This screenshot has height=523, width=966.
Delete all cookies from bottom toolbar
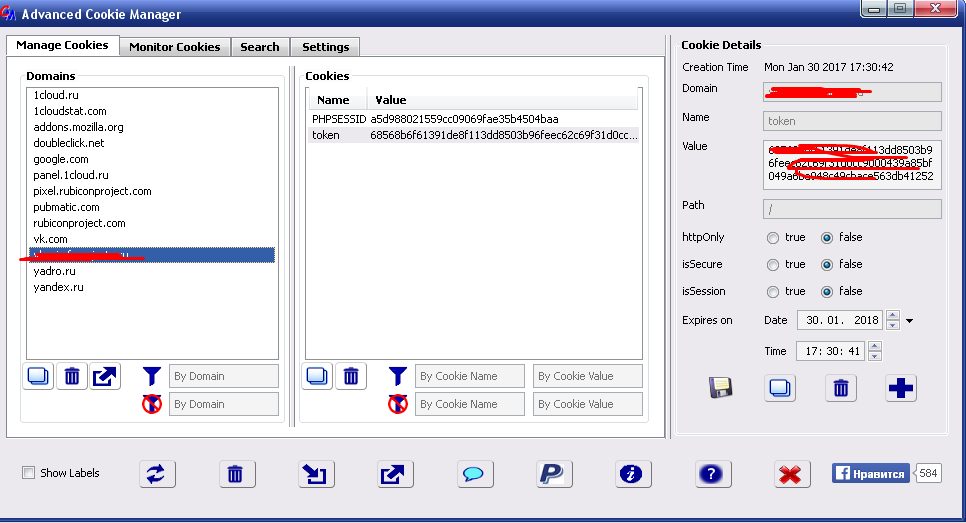pos(237,474)
